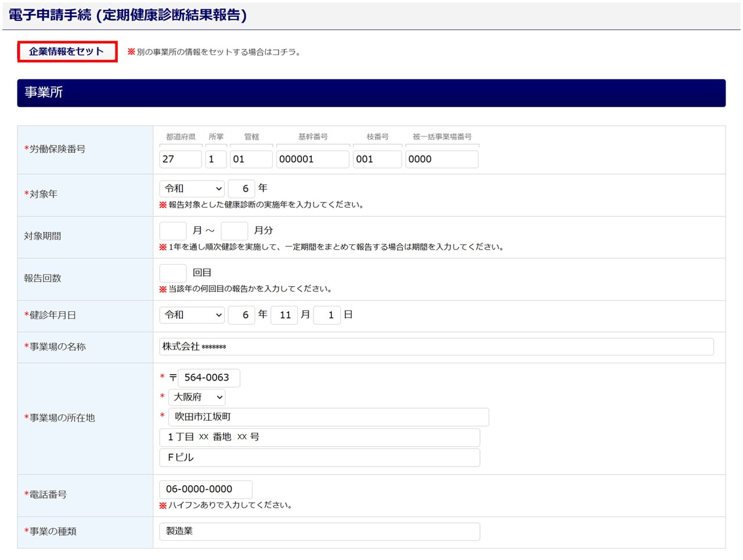This screenshot has height=560, width=743.
Task: Click the 健診年月日 day field
Action: pos(327,315)
